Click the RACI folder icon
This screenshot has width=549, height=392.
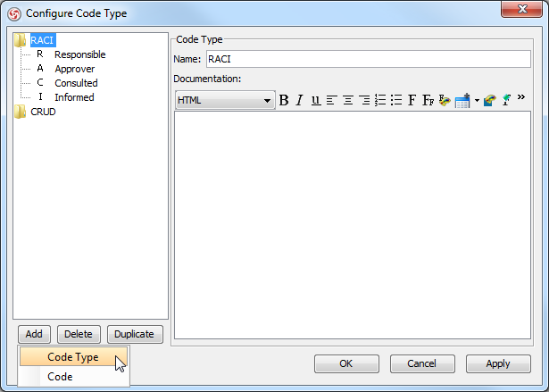coord(21,40)
